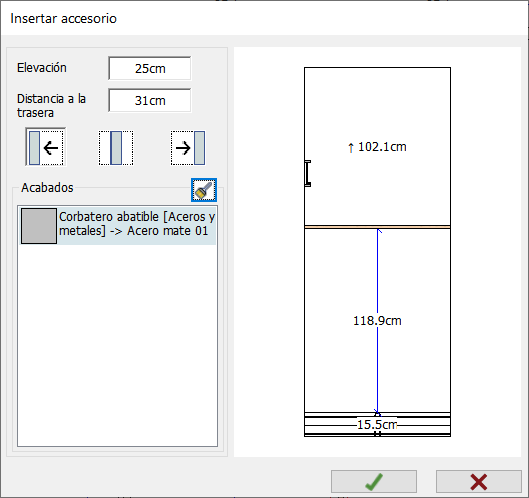Click the Insertar accesorio title bar

tap(264, 18)
